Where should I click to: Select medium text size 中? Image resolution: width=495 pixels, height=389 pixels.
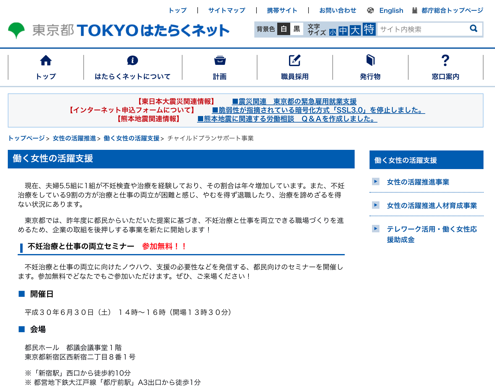click(343, 31)
